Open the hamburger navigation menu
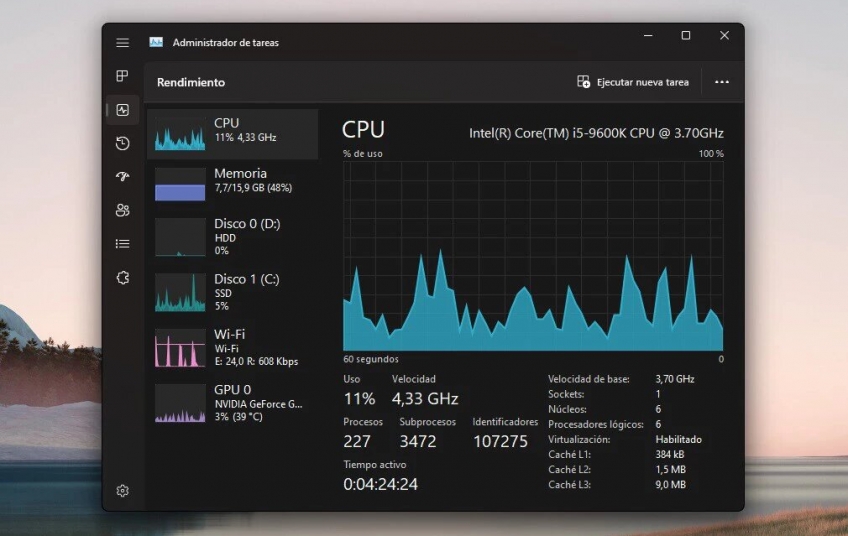848x536 pixels. (122, 43)
